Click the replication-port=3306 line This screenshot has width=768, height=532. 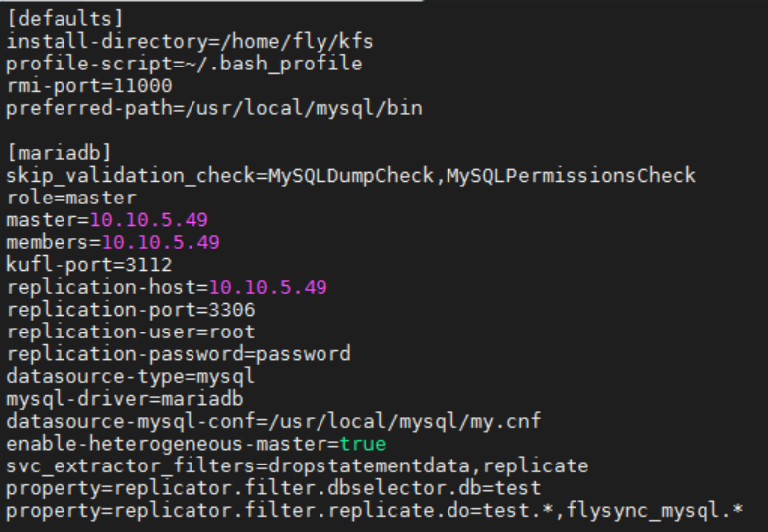point(130,310)
